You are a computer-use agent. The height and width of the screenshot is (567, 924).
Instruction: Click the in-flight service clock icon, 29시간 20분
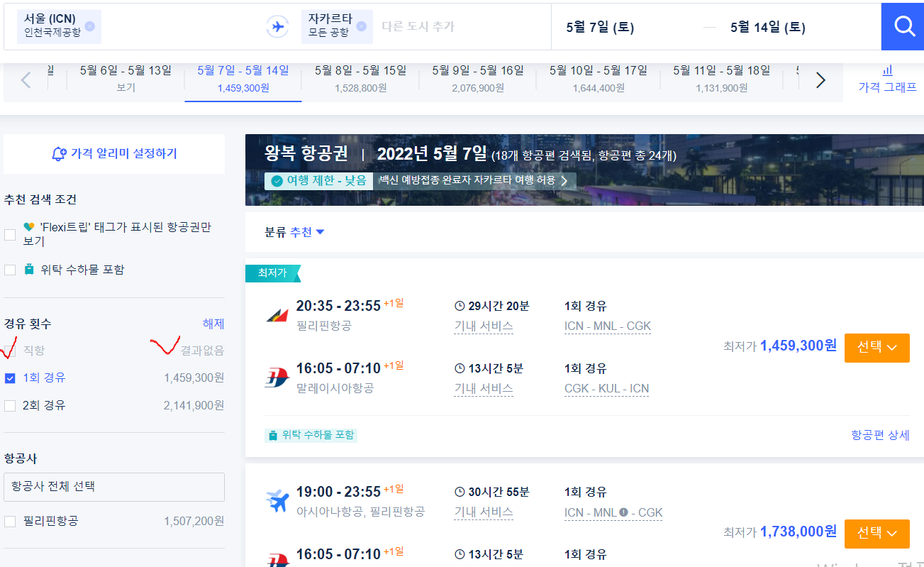tap(460, 307)
